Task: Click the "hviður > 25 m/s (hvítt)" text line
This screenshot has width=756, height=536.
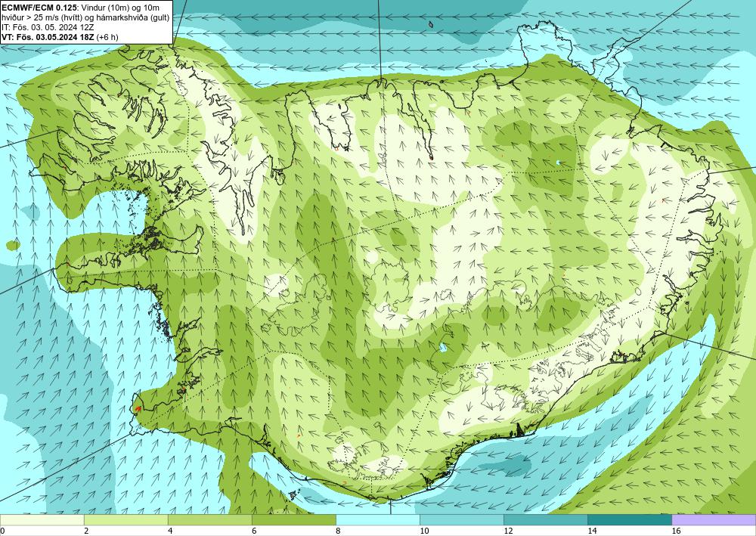Action: click(x=41, y=17)
